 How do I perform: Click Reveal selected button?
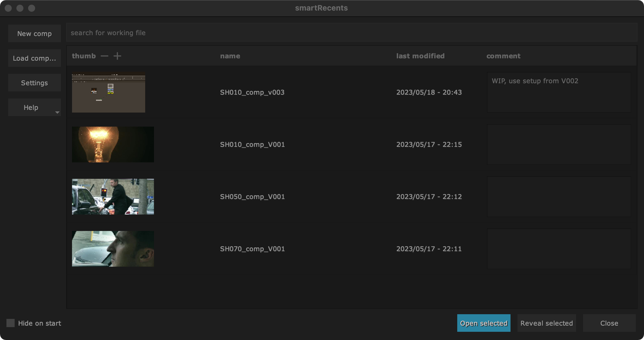pyautogui.click(x=547, y=323)
